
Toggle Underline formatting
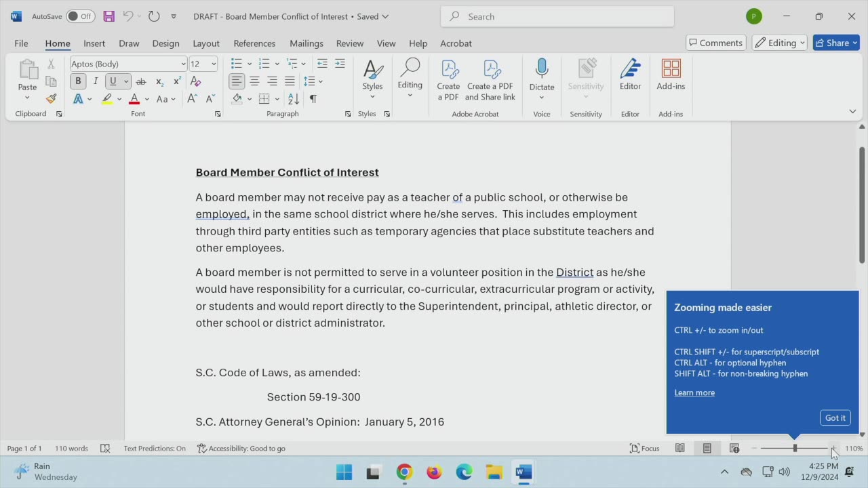pyautogui.click(x=113, y=81)
